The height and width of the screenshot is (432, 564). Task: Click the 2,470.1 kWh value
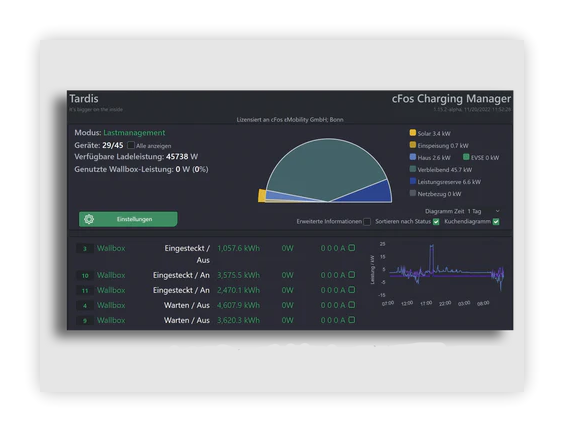click(238, 290)
